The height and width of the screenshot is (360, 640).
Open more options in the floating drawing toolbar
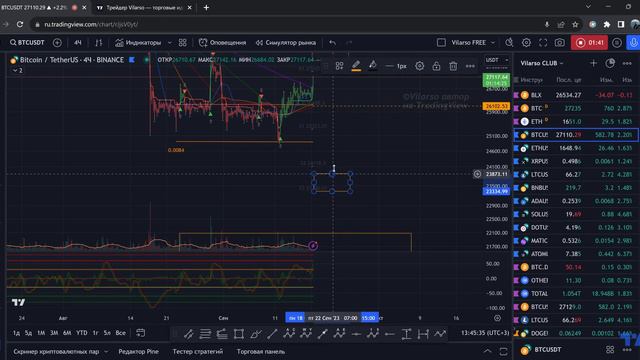pos(470,66)
